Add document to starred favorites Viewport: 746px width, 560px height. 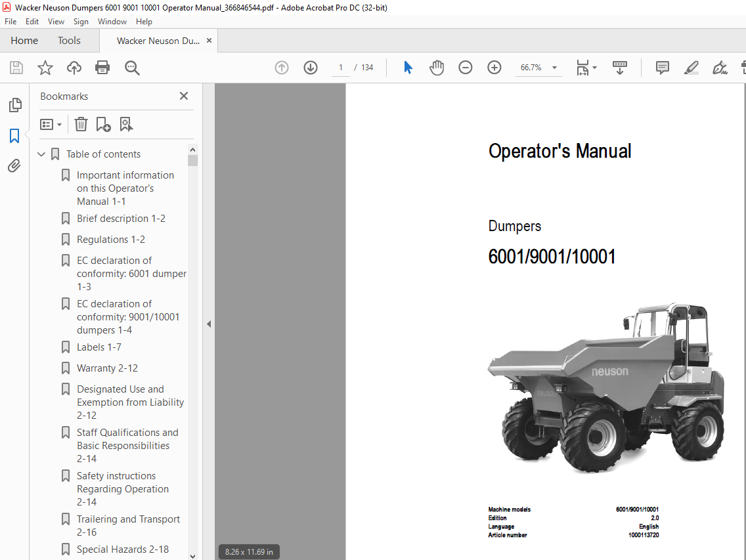pyautogui.click(x=45, y=68)
